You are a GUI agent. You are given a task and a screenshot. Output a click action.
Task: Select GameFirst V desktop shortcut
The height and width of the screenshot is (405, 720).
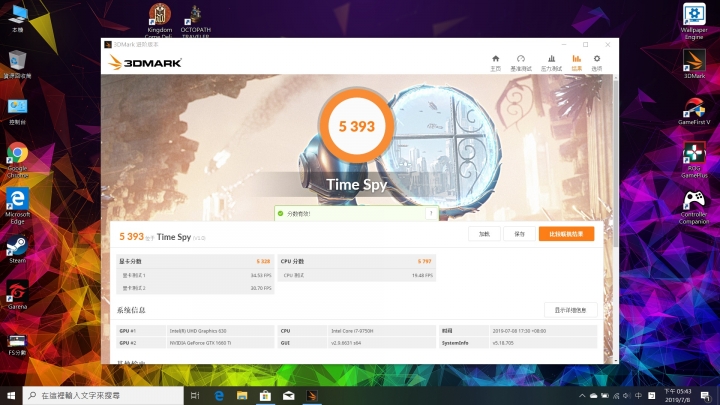coord(694,112)
